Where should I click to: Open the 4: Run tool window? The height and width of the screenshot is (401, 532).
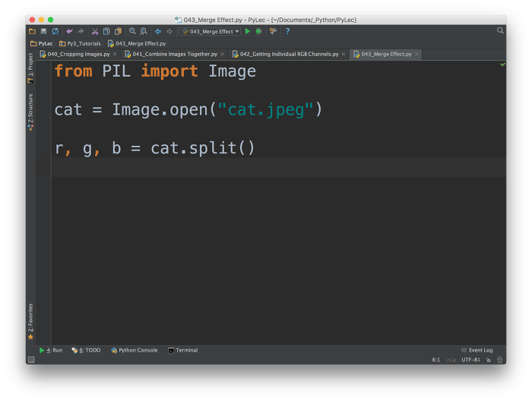pos(51,350)
